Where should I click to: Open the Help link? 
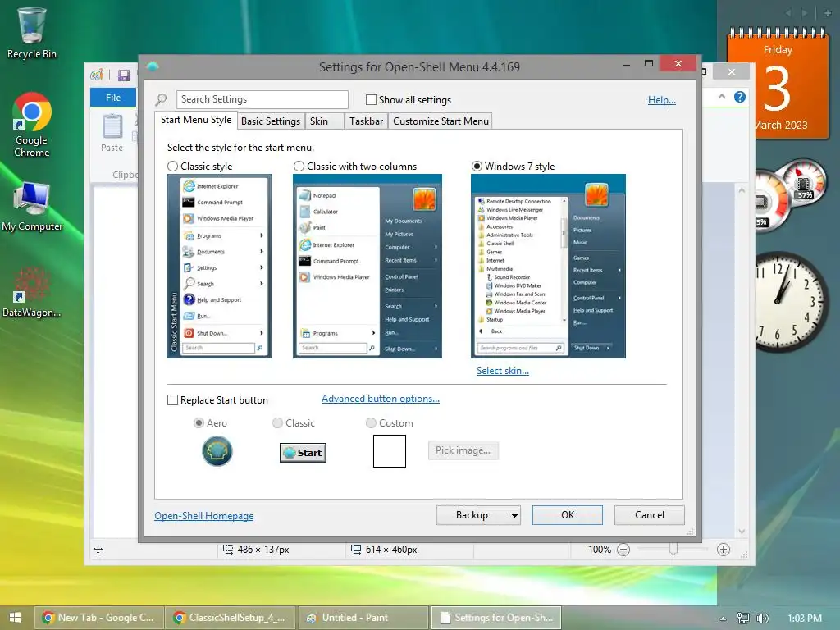click(662, 100)
